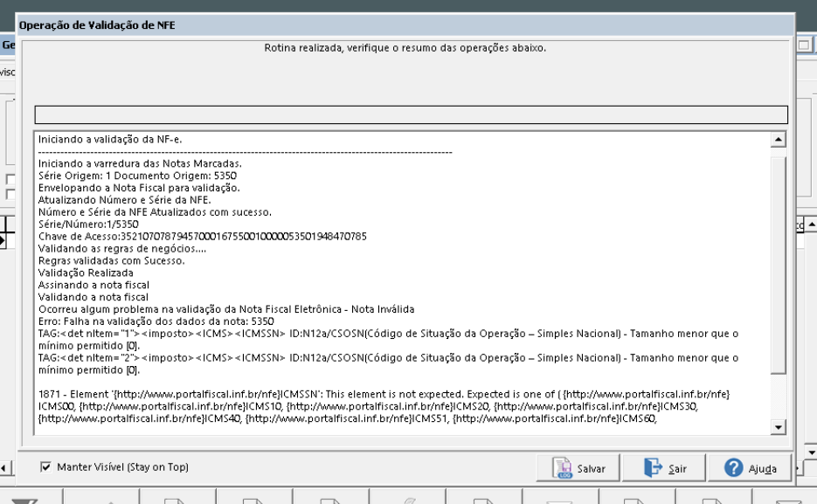
Task: Click 'Atualizando Número e Série da NFE.' line
Action: tap(125, 200)
